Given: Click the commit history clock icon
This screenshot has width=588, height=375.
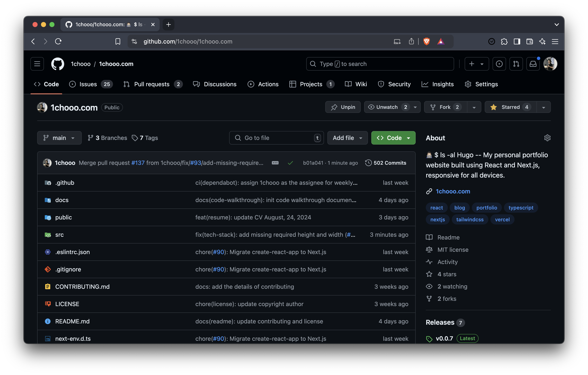Looking at the screenshot, I should pos(368,163).
